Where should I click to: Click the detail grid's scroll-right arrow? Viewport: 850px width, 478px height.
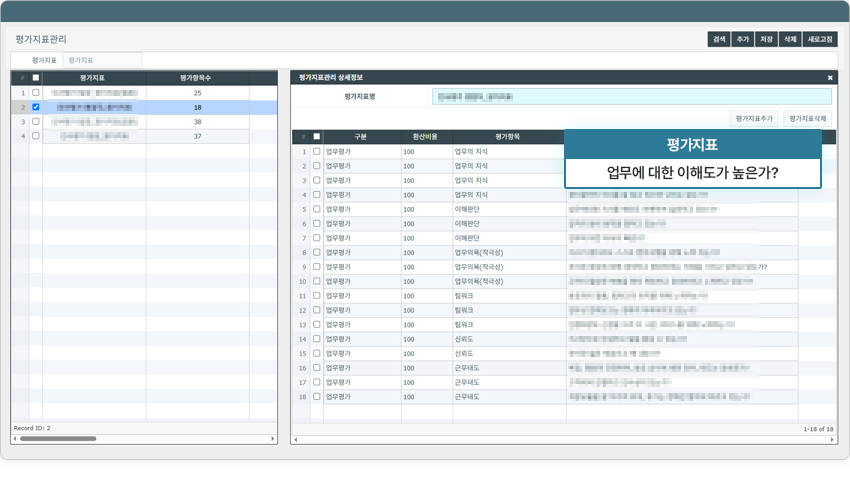[832, 439]
